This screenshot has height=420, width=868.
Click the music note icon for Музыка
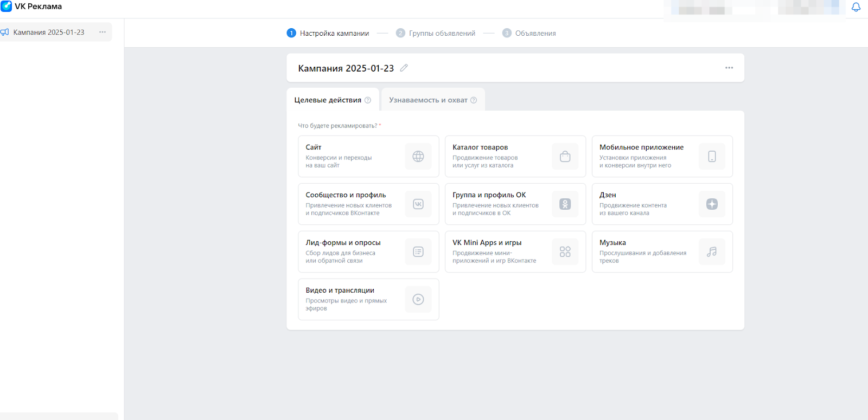click(x=712, y=251)
